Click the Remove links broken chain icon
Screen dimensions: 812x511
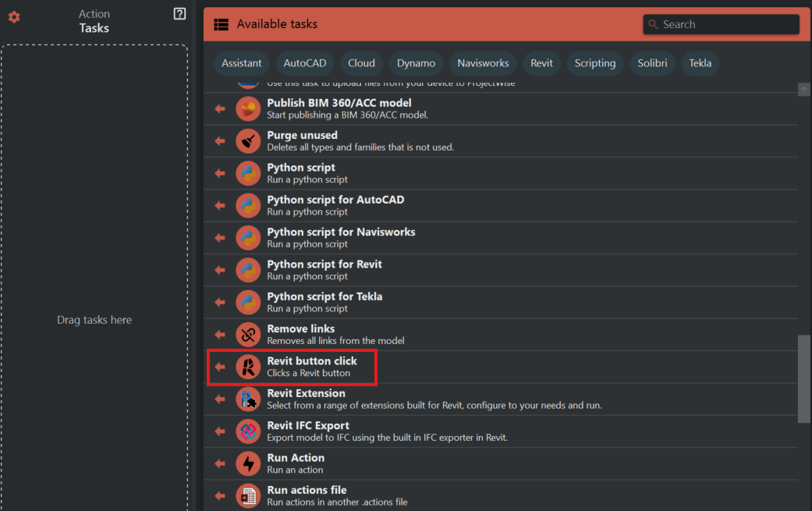tap(248, 335)
